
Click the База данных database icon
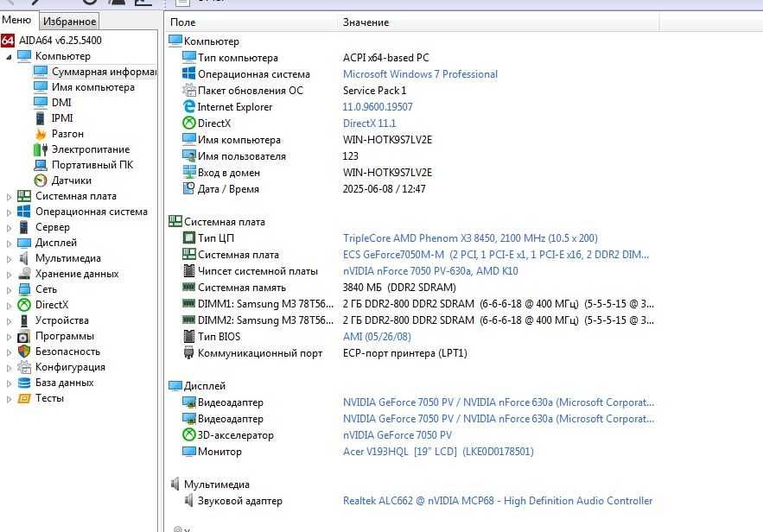[x=24, y=383]
